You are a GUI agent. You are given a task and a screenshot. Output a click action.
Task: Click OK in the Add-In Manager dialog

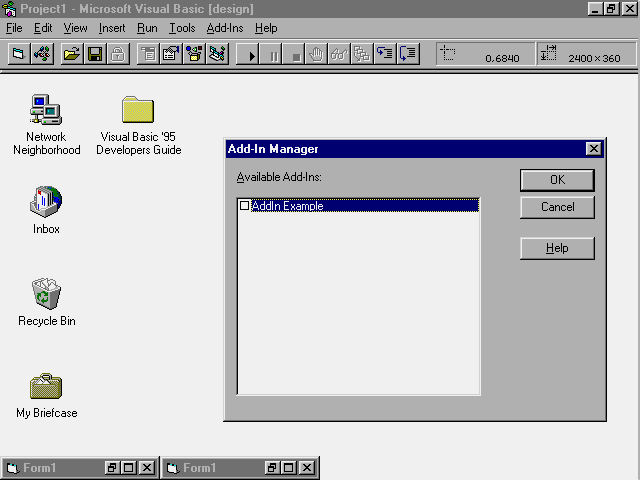tap(557, 180)
